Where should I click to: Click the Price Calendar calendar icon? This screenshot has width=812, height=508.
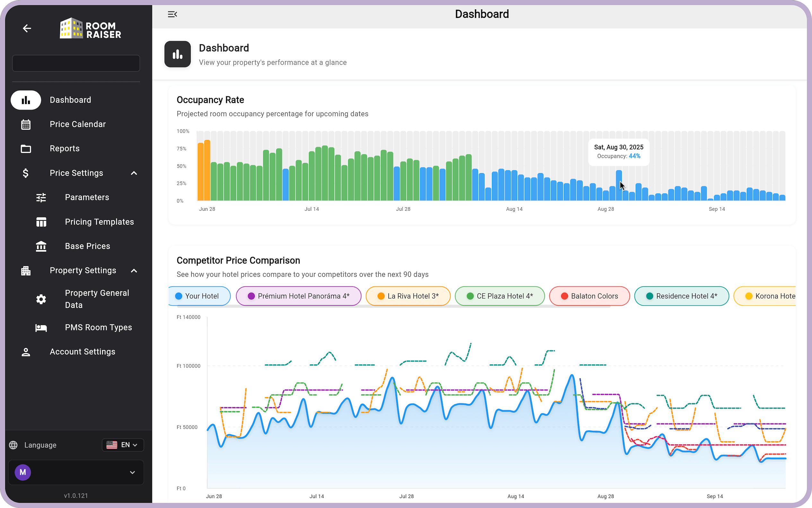click(x=26, y=124)
